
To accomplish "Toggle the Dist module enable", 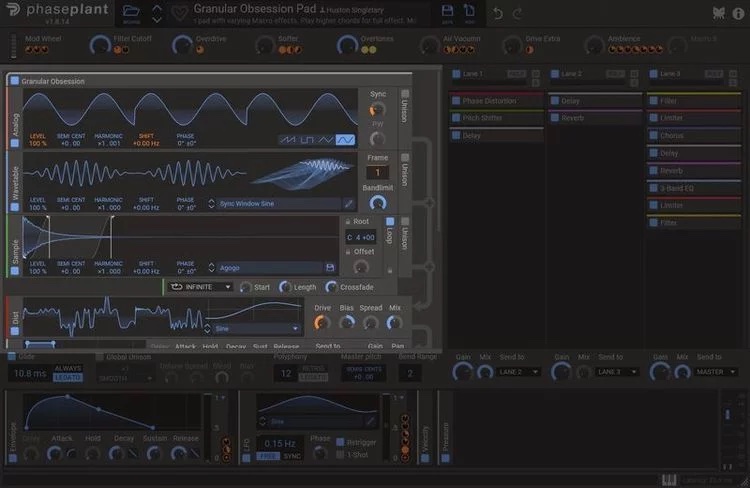I will click(x=14, y=331).
